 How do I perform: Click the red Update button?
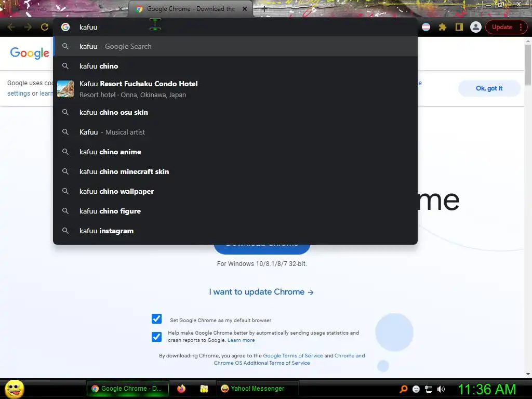tap(502, 27)
